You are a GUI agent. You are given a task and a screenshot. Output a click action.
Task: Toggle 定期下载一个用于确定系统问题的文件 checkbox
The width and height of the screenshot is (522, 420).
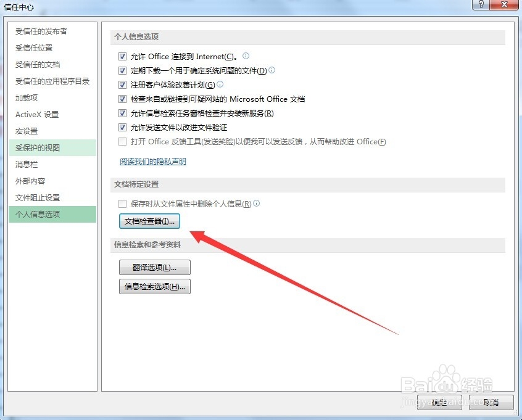point(123,70)
